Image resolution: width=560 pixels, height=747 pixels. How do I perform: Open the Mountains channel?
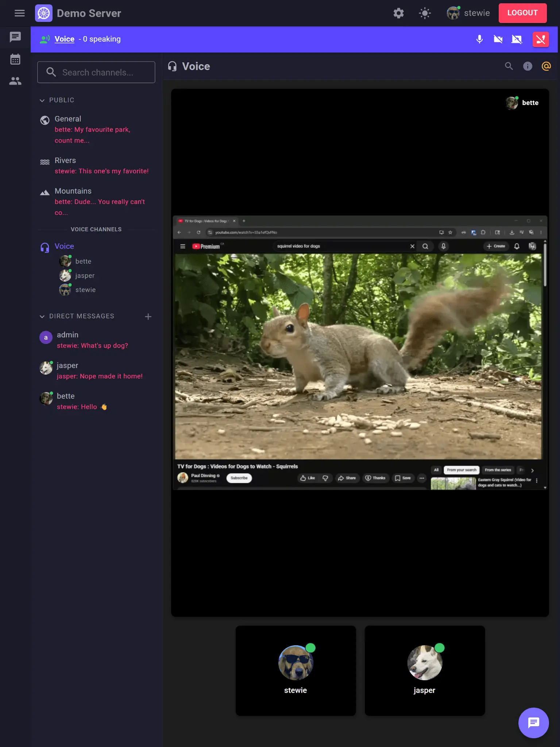96,202
